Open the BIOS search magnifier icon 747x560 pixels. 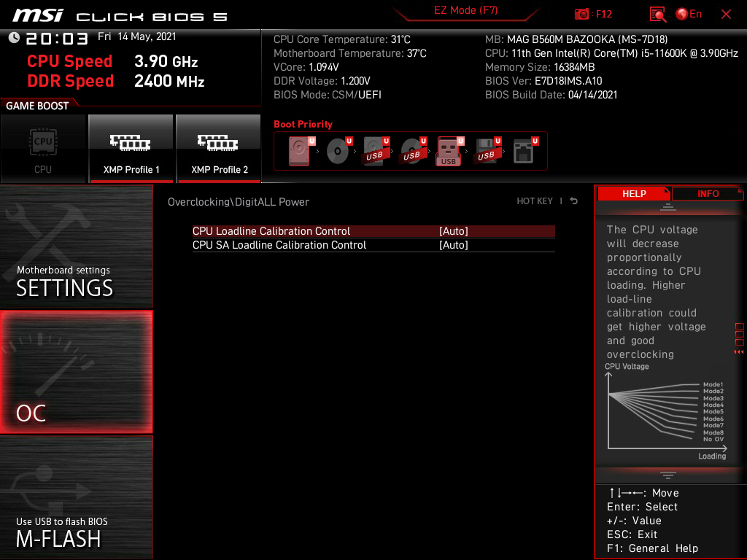click(657, 15)
